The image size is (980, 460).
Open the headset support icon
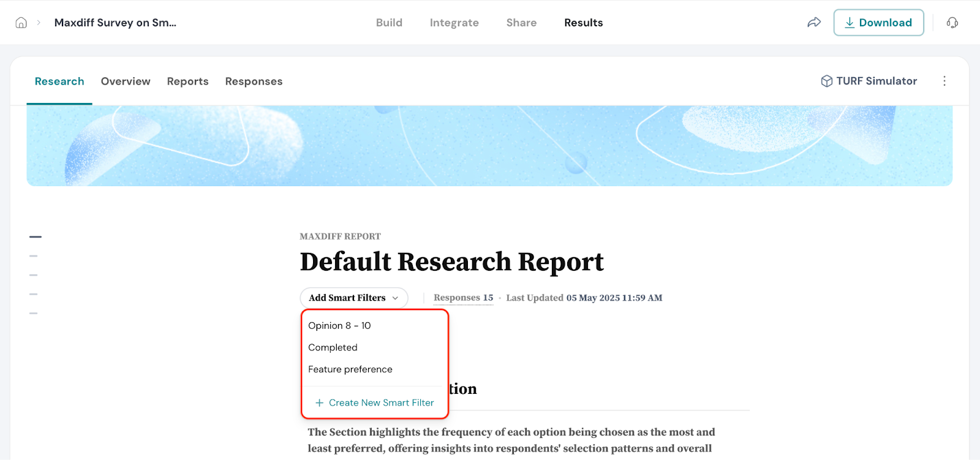[952, 23]
